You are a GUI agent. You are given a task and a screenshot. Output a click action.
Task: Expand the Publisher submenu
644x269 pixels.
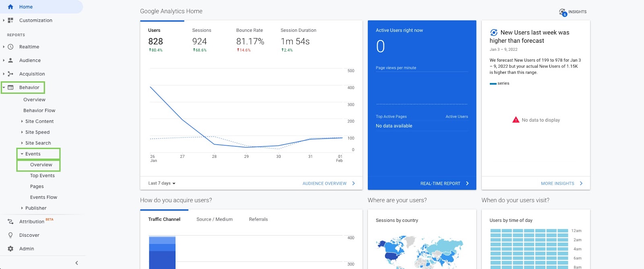[22, 208]
